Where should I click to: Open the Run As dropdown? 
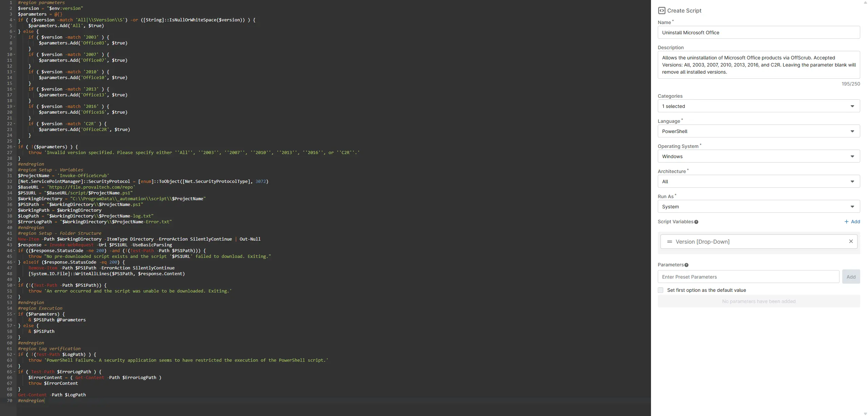pos(758,207)
